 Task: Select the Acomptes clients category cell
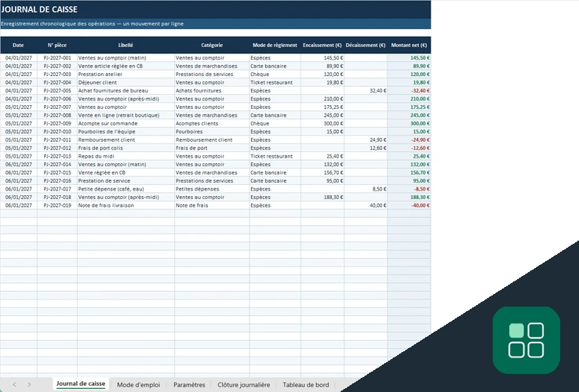pos(212,123)
